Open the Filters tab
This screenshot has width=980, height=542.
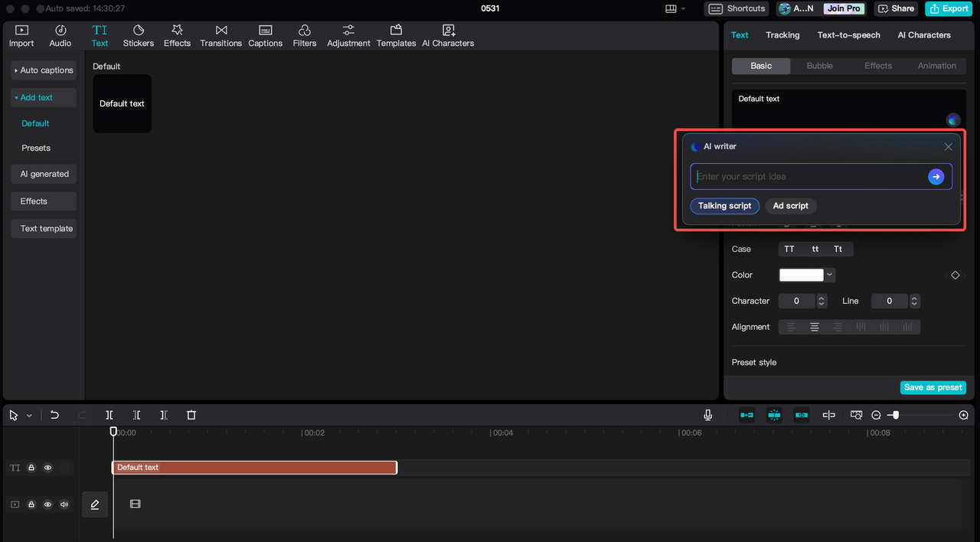click(x=305, y=35)
